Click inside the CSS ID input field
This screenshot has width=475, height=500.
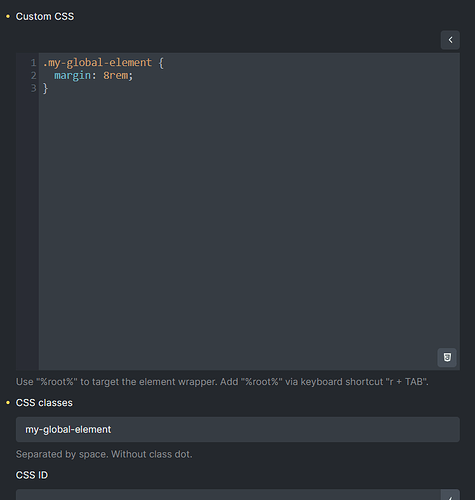(x=228, y=495)
